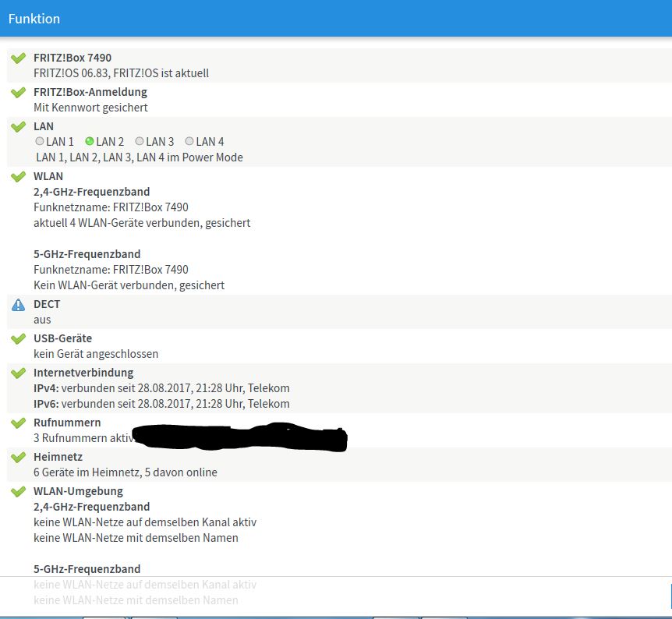Open the WLAN-Umgebung heading link
The height and width of the screenshot is (619, 672).
click(x=78, y=491)
